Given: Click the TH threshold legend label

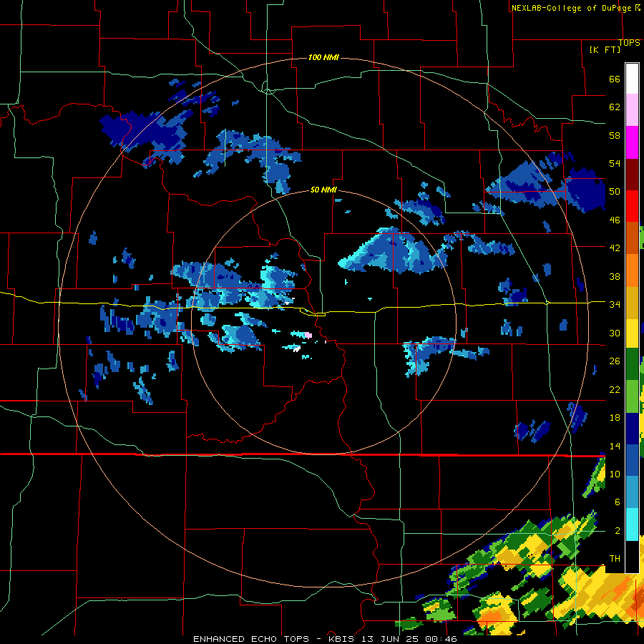Looking at the screenshot, I should click(x=615, y=559).
